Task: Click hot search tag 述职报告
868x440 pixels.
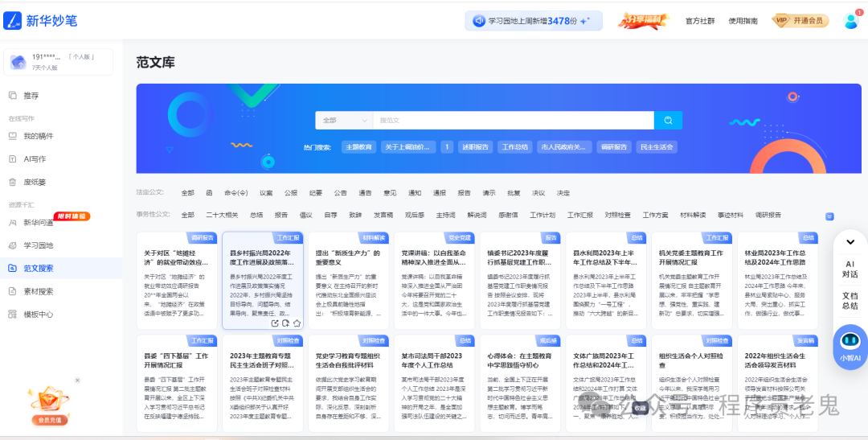Action: (x=475, y=147)
